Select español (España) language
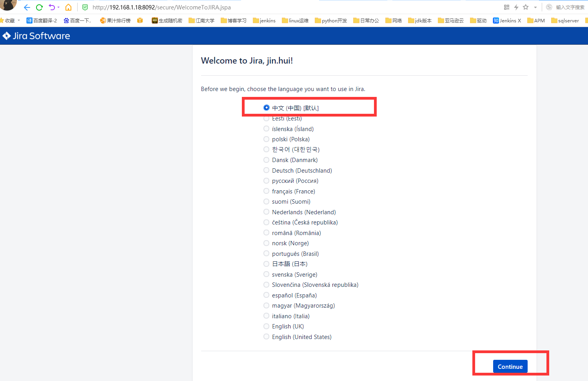 pyautogui.click(x=267, y=295)
